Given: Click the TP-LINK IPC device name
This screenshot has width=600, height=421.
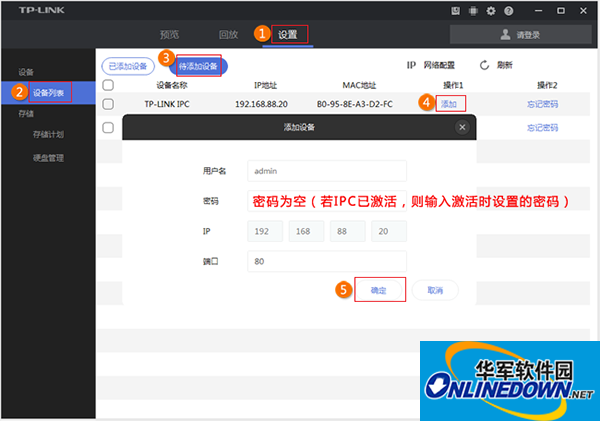Looking at the screenshot, I should pos(167,104).
